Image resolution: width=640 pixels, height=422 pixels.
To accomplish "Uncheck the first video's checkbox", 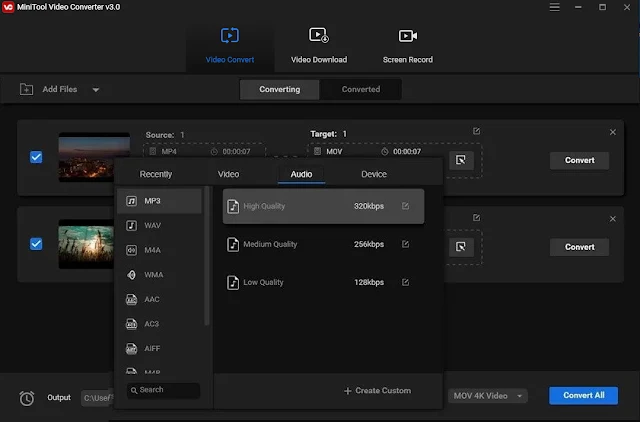I will click(x=36, y=157).
